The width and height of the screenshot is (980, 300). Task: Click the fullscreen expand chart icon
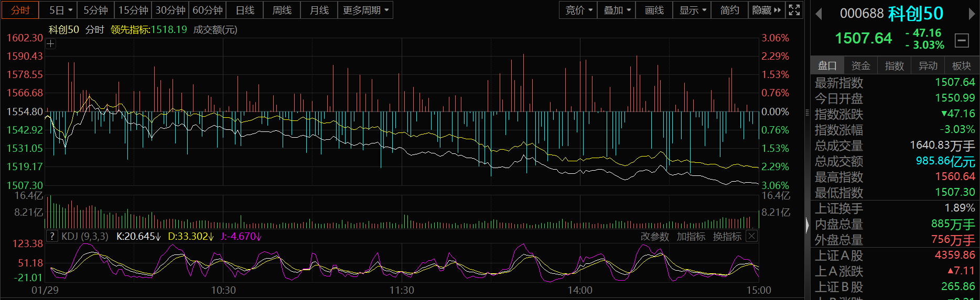pos(794,10)
